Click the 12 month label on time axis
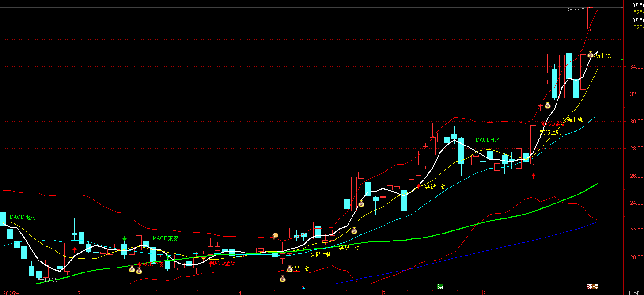 click(x=77, y=293)
